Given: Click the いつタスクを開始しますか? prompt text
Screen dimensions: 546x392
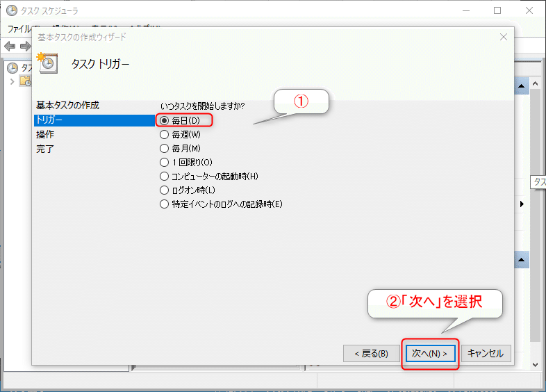Looking at the screenshot, I should [203, 106].
